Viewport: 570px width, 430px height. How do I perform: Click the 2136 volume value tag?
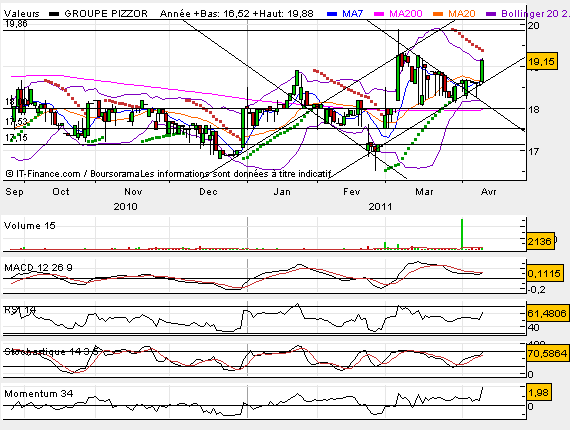(x=540, y=241)
